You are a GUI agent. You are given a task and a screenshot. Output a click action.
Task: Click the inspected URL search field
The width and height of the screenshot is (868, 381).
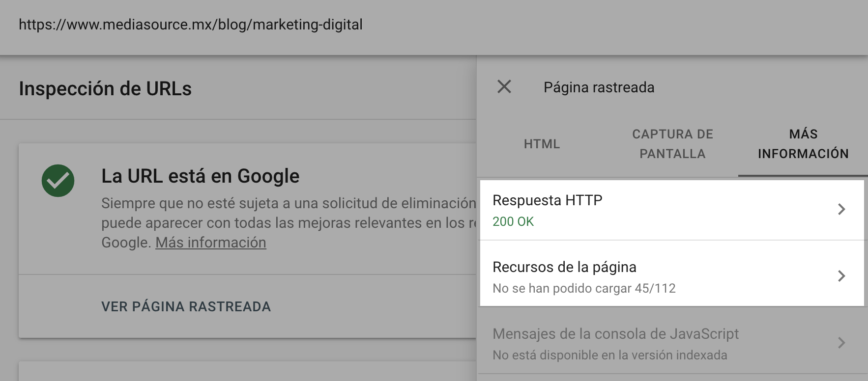click(x=191, y=25)
